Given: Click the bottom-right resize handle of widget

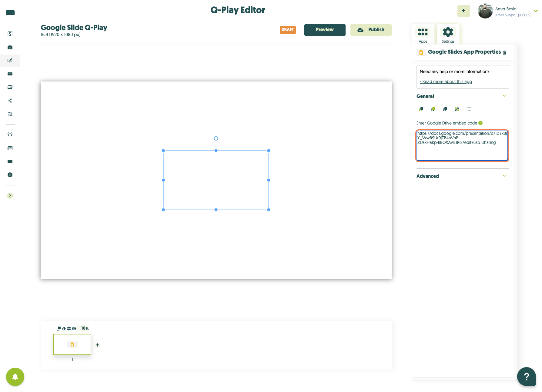Looking at the screenshot, I should point(269,210).
